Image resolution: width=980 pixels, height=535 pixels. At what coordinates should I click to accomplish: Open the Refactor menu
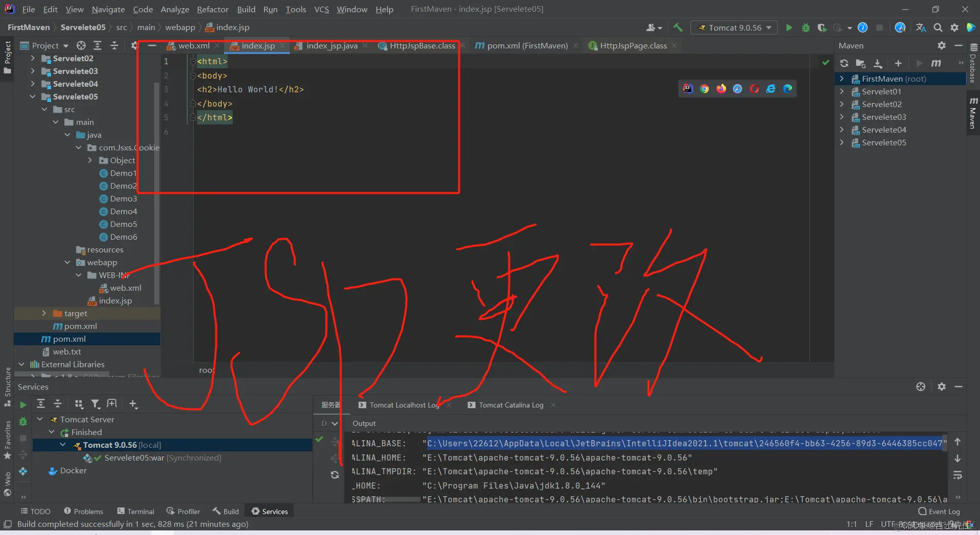click(212, 9)
